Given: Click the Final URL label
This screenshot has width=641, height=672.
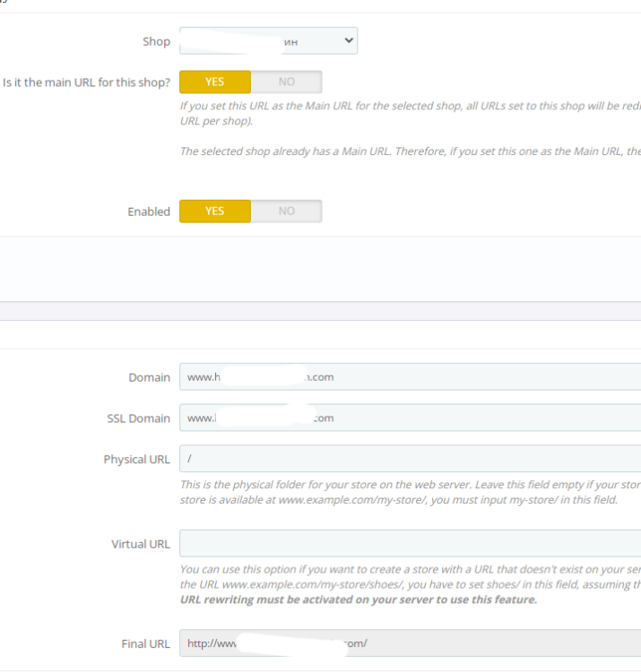Looking at the screenshot, I should (x=145, y=643).
